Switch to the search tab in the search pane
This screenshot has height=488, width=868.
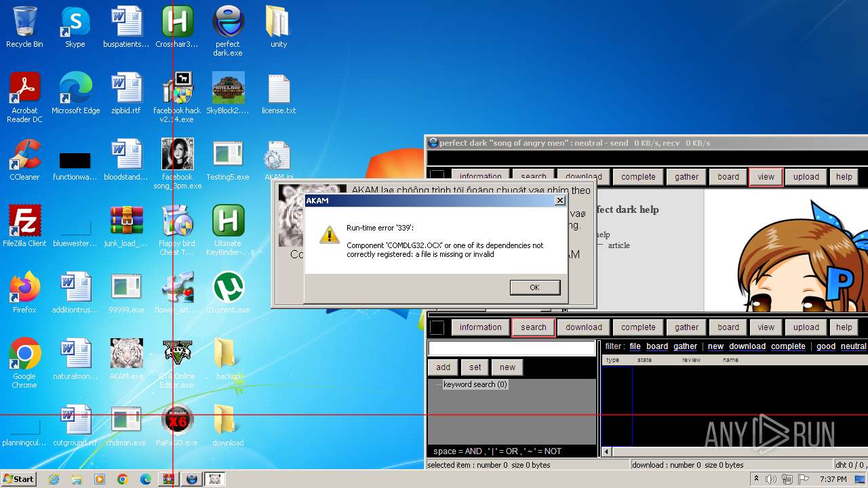(534, 327)
